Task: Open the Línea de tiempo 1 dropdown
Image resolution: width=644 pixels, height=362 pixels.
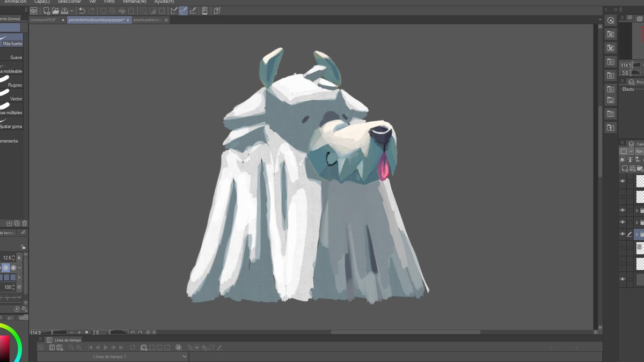Action: (x=113, y=357)
